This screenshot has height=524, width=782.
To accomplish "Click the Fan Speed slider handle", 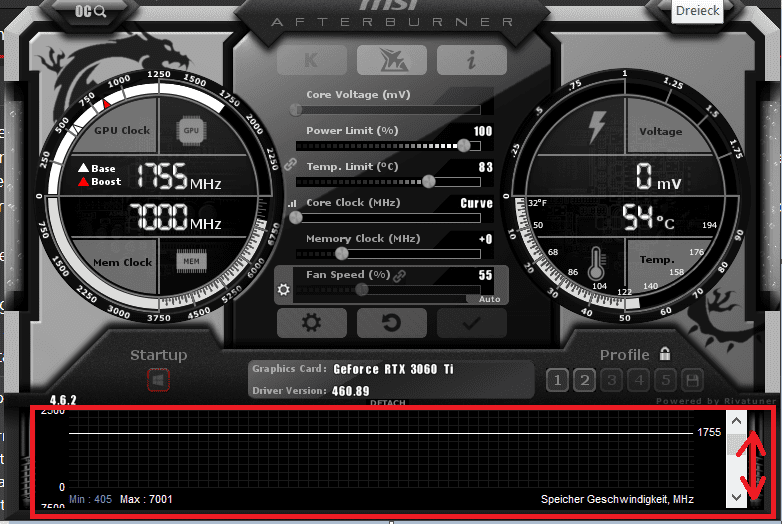I will tap(362, 289).
